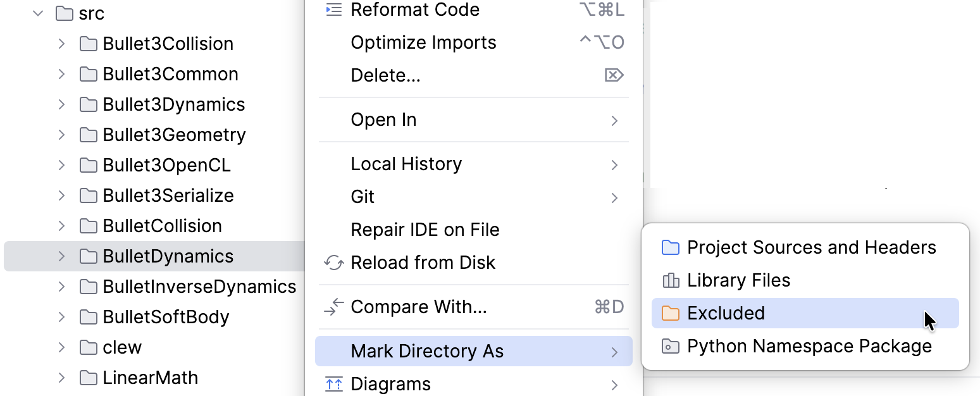Click the Reformat Code icon
Image resolution: width=980 pixels, height=396 pixels.
click(334, 9)
